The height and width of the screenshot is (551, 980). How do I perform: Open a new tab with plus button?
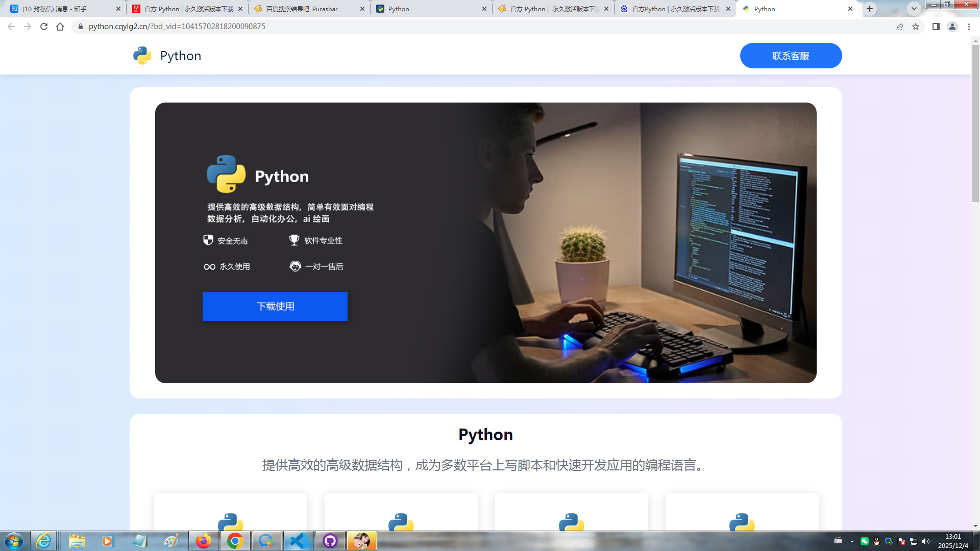[x=870, y=9]
